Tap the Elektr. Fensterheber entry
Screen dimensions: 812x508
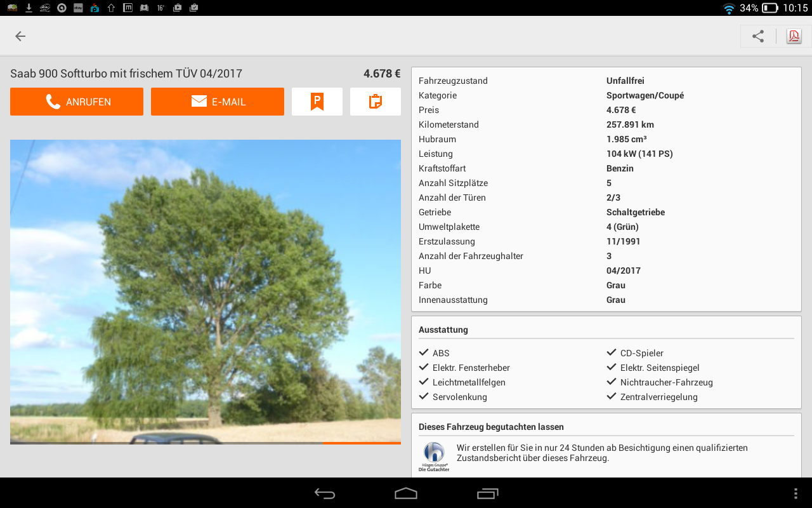[x=464, y=368]
